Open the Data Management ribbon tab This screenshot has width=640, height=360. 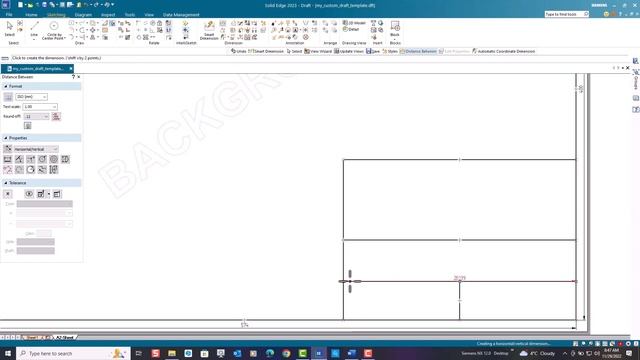point(181,15)
